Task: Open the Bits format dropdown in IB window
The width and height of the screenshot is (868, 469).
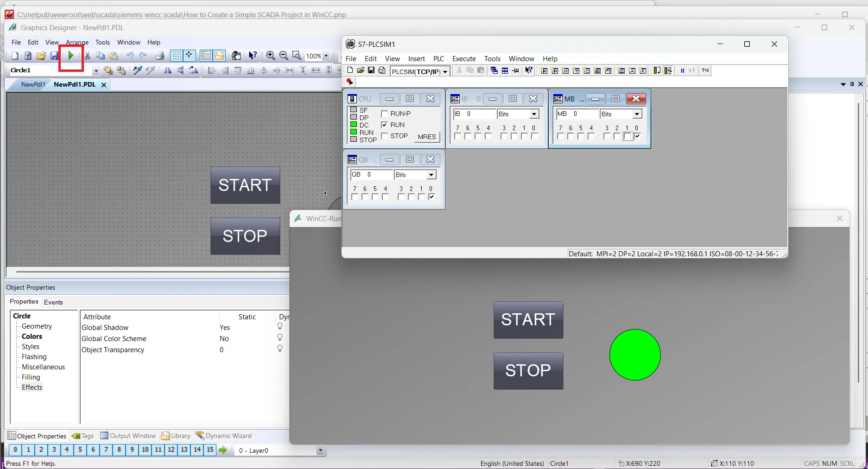Action: pyautogui.click(x=533, y=114)
